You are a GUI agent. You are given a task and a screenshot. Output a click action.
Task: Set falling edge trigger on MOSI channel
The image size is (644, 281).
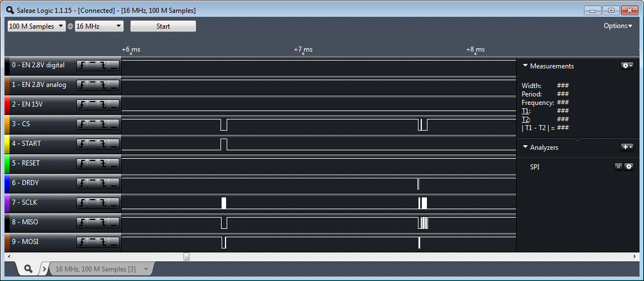(103, 242)
